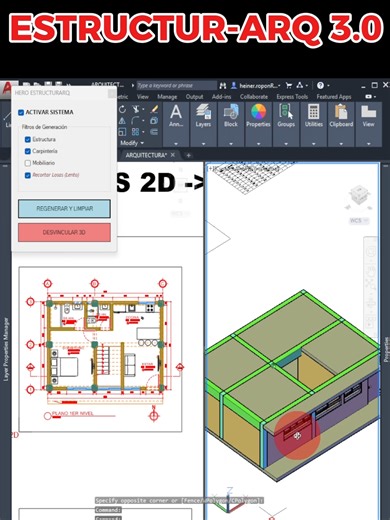Select the Trim tool in Modify
This screenshot has width=390, height=520.
136,109
